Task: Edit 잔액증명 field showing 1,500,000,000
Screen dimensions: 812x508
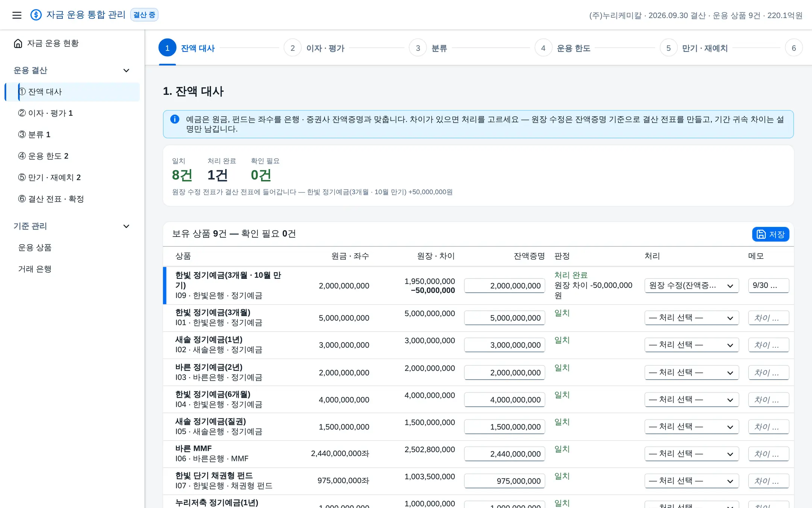Action: [504, 427]
